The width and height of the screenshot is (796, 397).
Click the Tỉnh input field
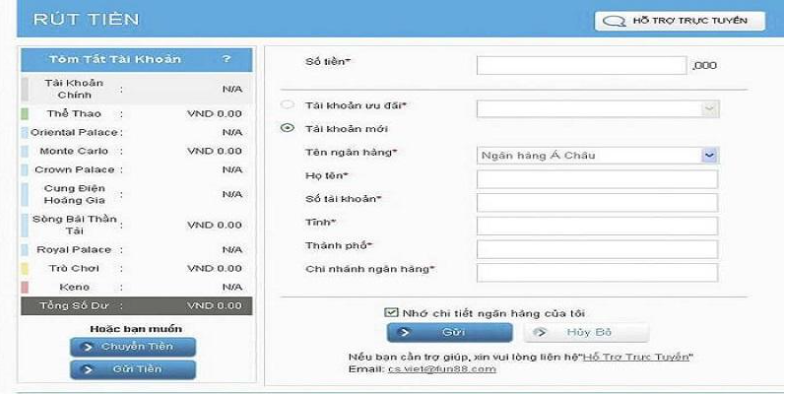[x=597, y=226]
